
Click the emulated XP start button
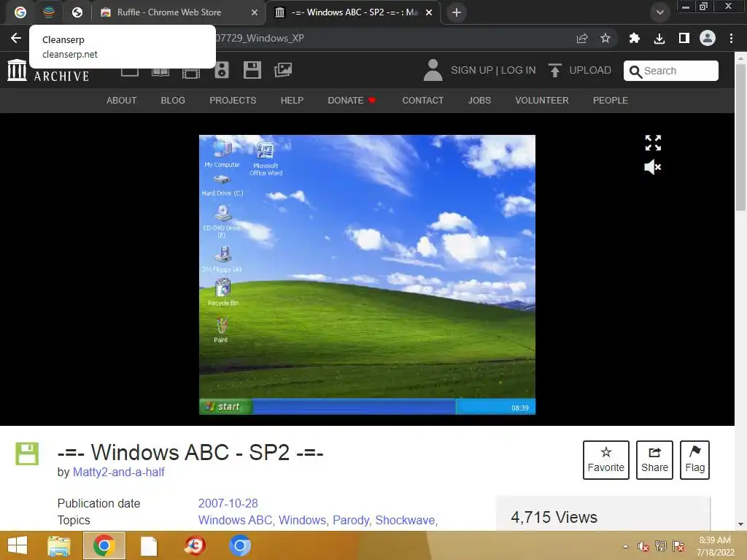[x=225, y=407]
